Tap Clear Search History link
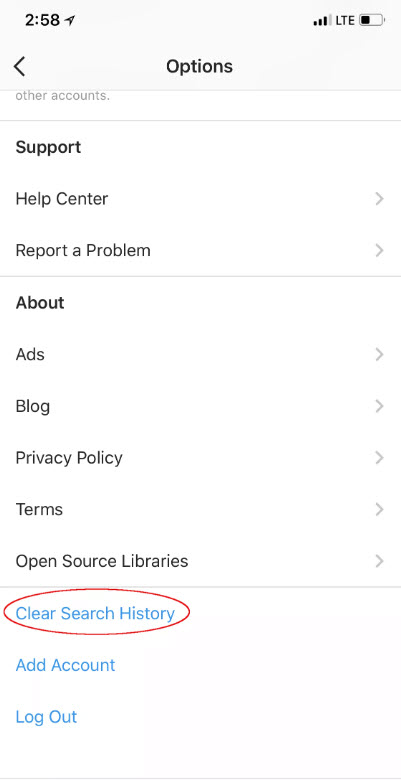Screen dimensions: 401x780 tap(96, 613)
